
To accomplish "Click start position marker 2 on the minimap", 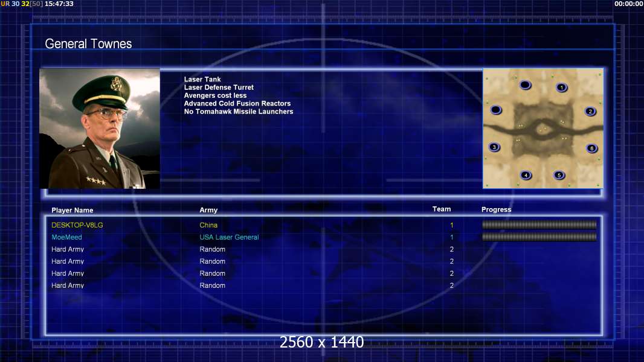I will click(590, 111).
